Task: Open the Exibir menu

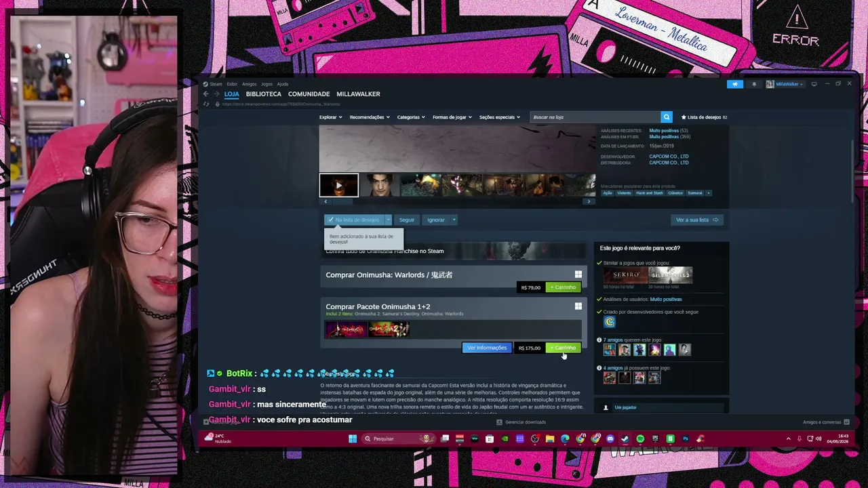Action: [x=232, y=84]
